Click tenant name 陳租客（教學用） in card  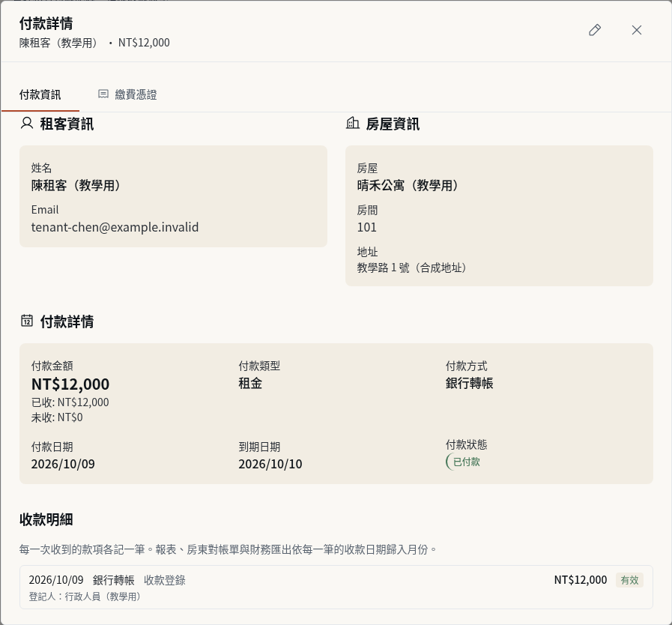point(78,186)
